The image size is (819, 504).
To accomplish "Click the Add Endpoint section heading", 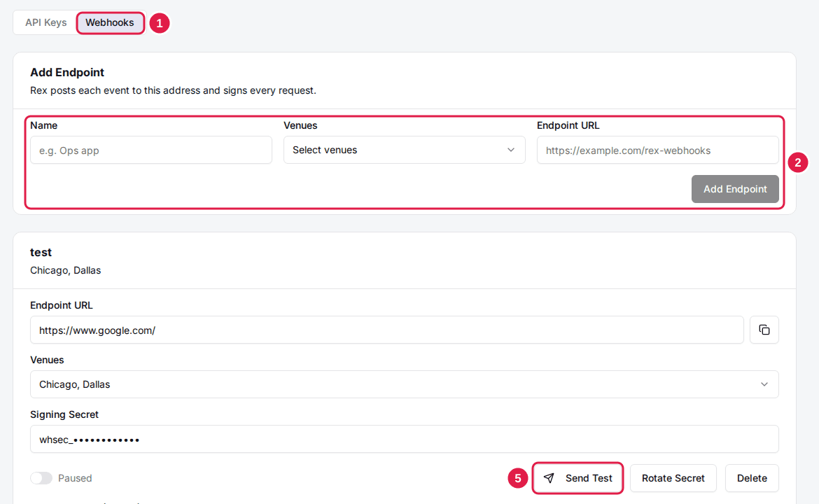I will point(67,73).
